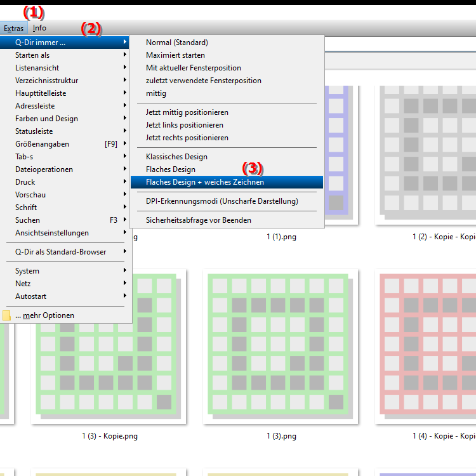Click file name '1 (3) - Kopie.png'
Screen dimensions: 476x476
click(x=110, y=436)
